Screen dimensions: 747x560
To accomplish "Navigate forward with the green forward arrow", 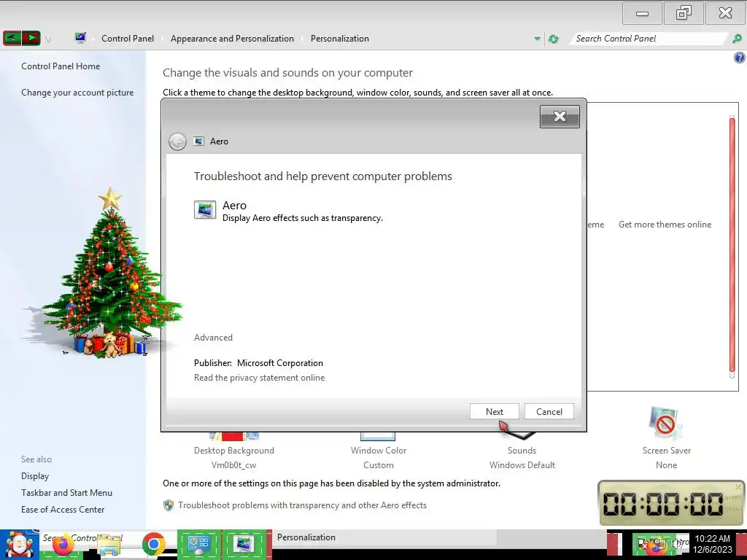I will (31, 38).
